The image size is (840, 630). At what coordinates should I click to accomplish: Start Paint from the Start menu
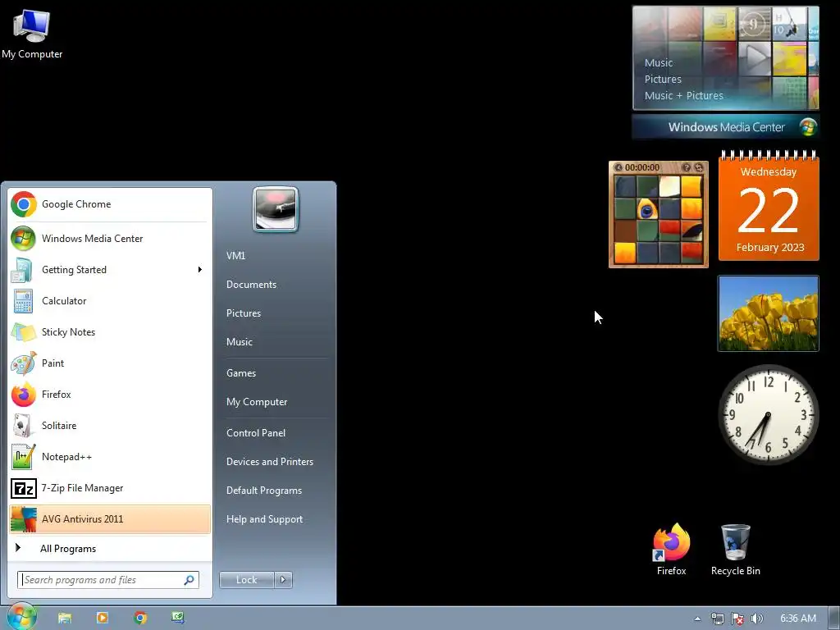click(x=110, y=363)
